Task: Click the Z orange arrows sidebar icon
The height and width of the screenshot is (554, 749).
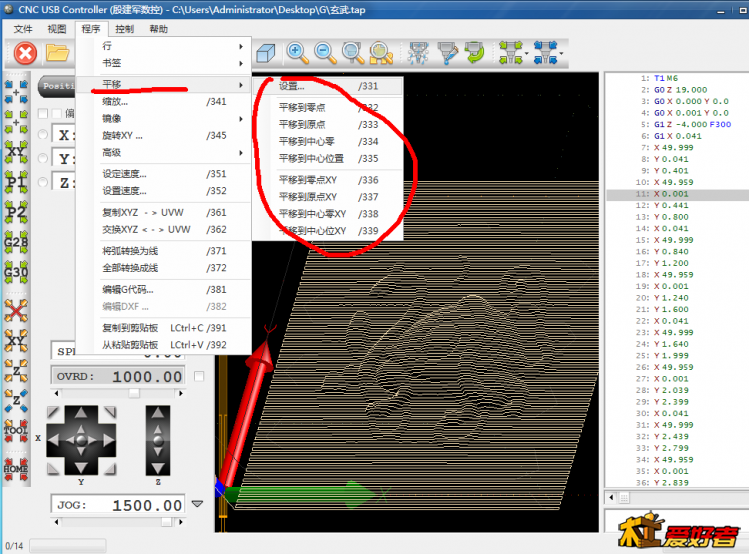Action: click(16, 371)
